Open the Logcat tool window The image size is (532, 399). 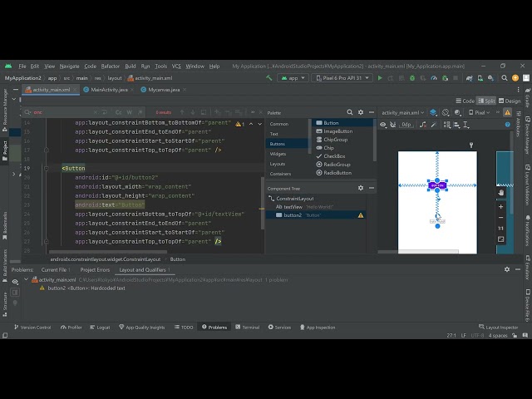(100, 327)
